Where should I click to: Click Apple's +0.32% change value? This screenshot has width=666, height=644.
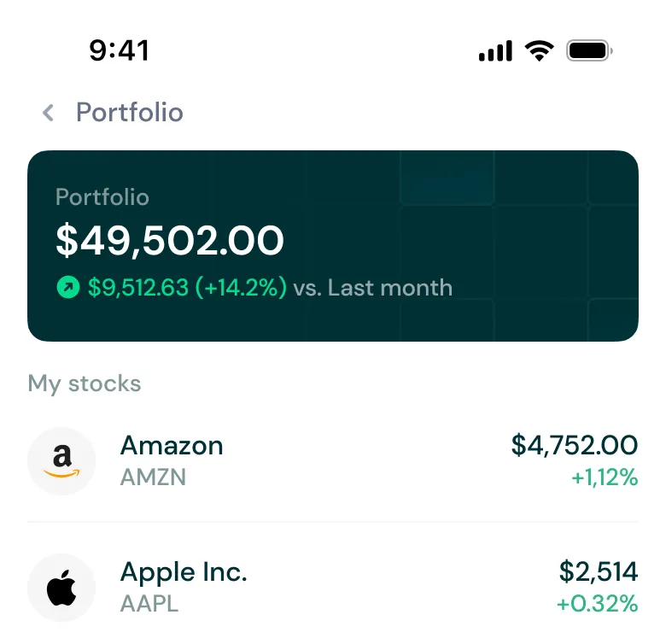point(597,604)
